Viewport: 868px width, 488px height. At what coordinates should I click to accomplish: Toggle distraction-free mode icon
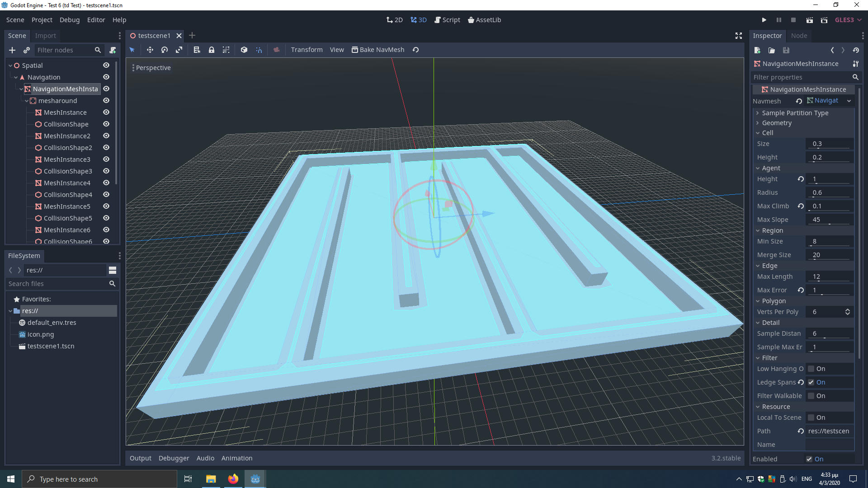pos(739,36)
